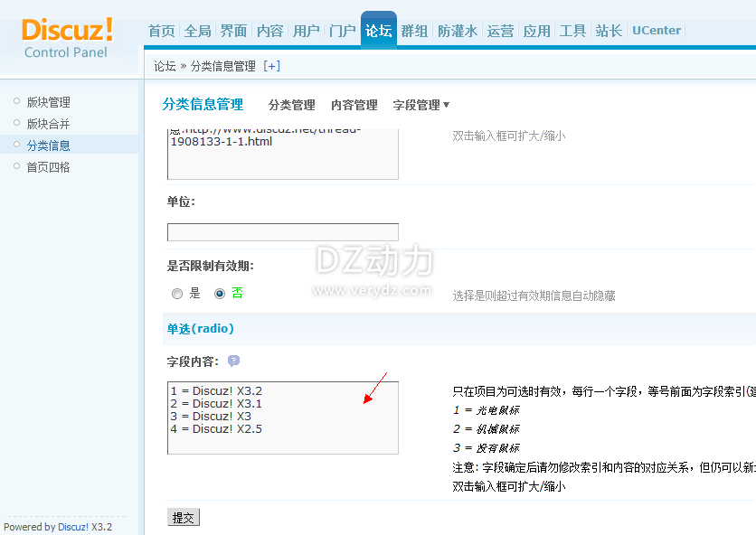Open the 首页 navigation menu
This screenshot has height=535, width=756.
tap(161, 31)
